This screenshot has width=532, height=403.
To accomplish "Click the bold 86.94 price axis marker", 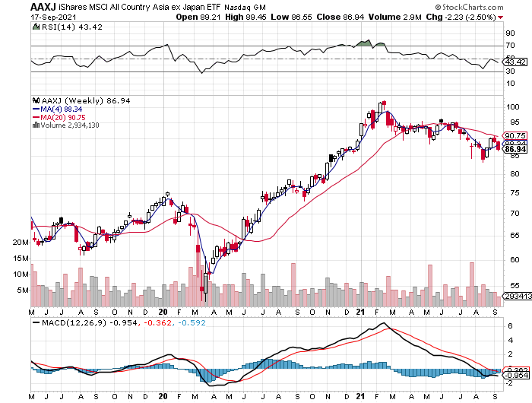I will pos(516,149).
